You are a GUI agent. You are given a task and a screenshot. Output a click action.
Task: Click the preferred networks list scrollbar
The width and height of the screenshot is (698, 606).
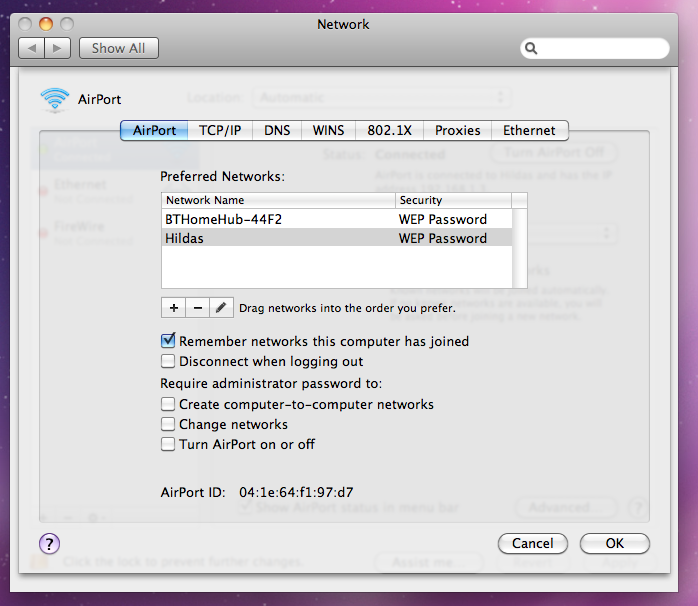coord(519,248)
